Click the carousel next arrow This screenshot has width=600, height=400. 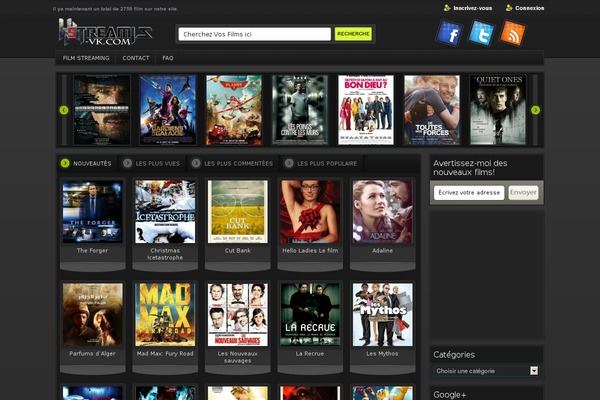tap(535, 110)
